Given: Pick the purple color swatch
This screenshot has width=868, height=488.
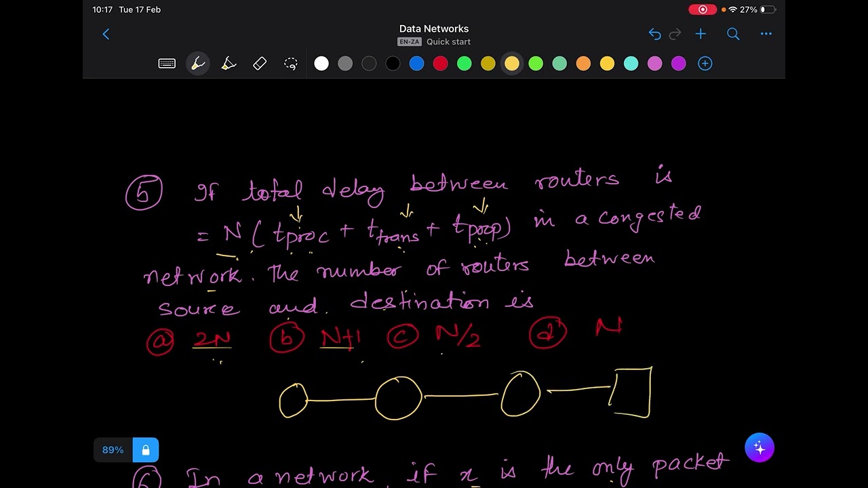Looking at the screenshot, I should coord(678,64).
